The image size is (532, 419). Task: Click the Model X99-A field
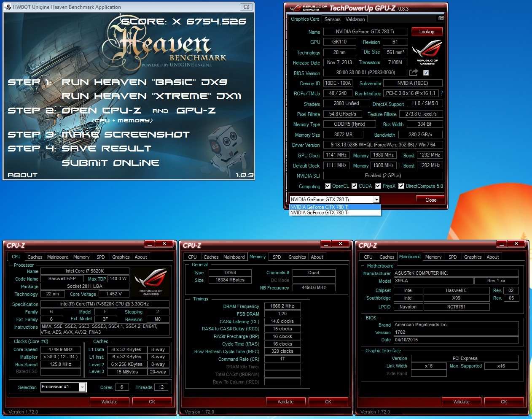[x=433, y=281]
